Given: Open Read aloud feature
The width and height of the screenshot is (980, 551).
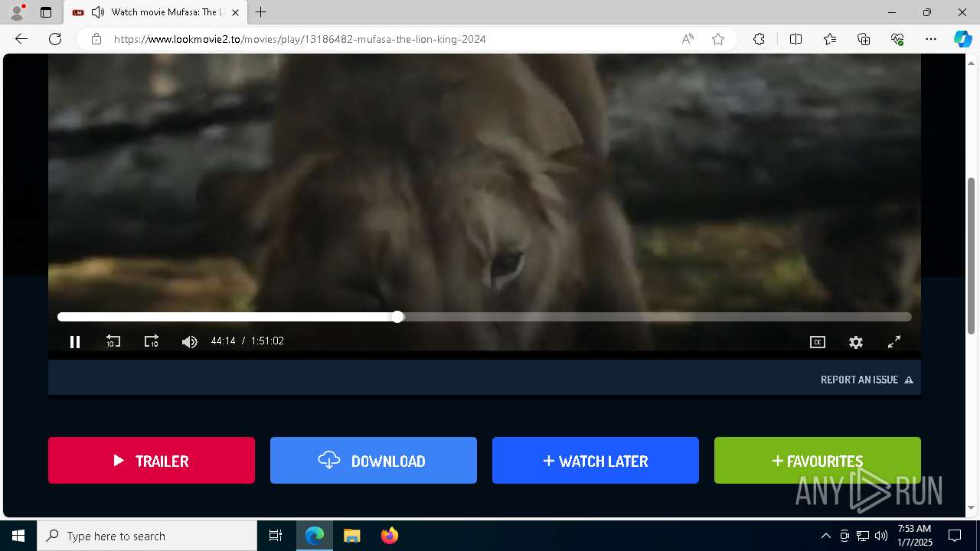Looking at the screenshot, I should click(688, 39).
